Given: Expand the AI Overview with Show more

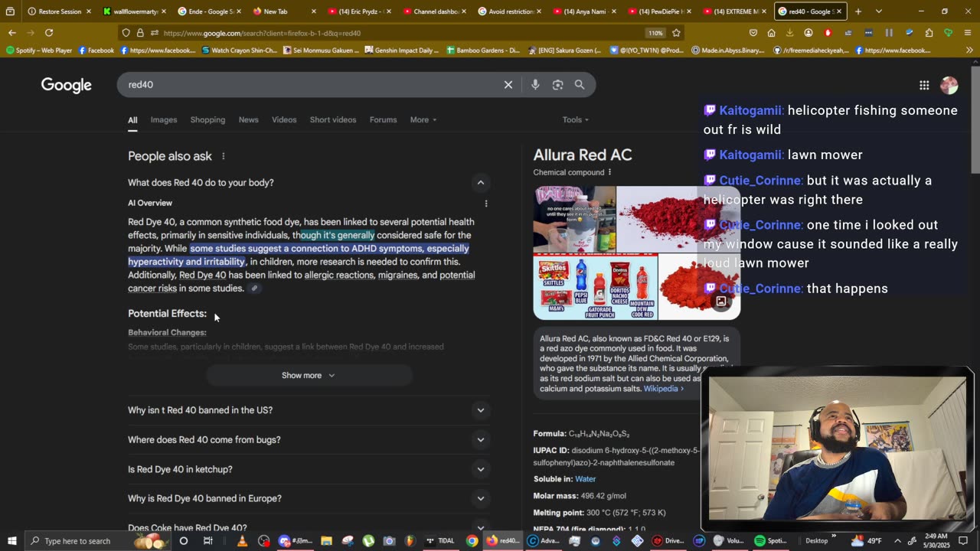Looking at the screenshot, I should click(x=309, y=376).
